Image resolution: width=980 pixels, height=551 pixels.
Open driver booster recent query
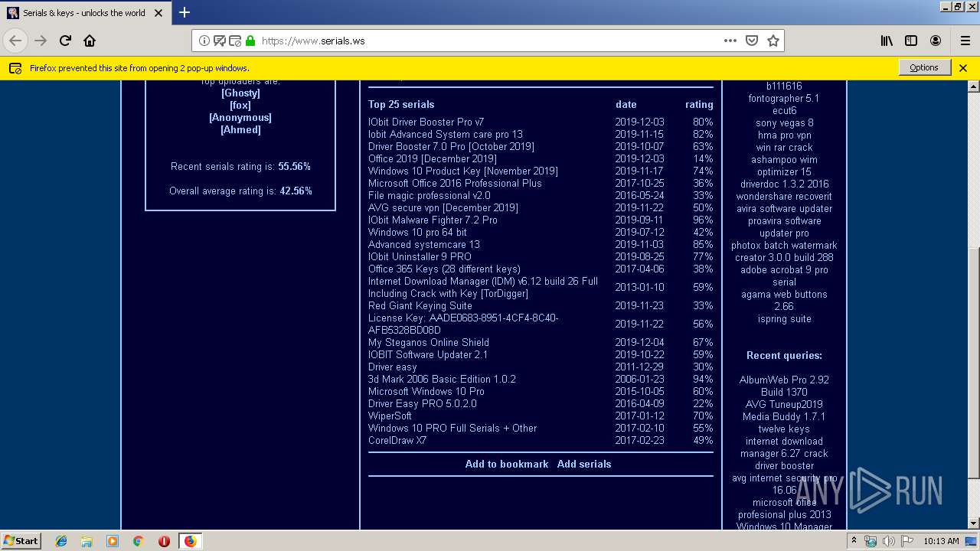click(784, 465)
